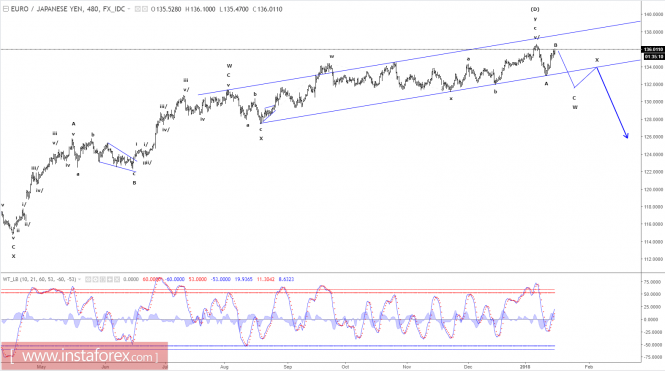Click the bar countdown label 01:35:10

[x=654, y=56]
